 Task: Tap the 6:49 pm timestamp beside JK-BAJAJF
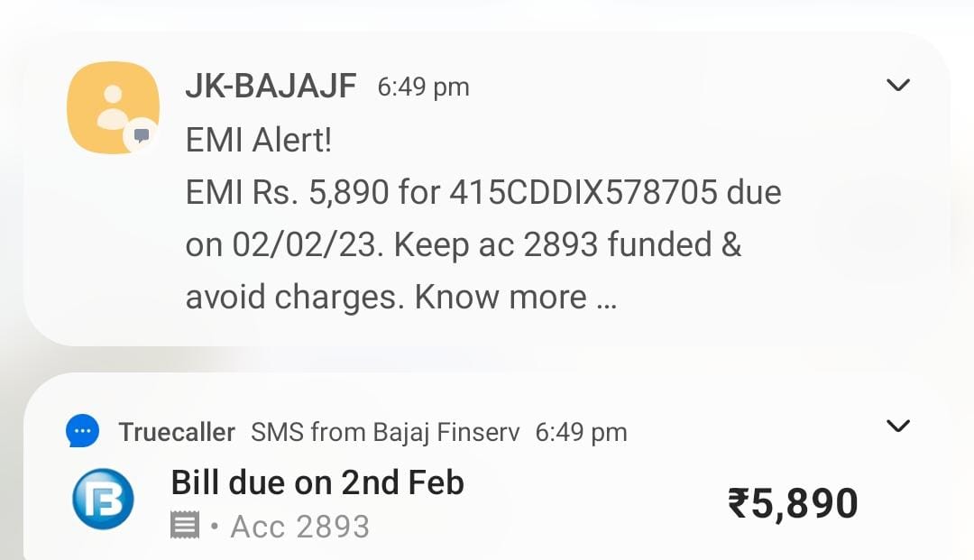click(423, 87)
